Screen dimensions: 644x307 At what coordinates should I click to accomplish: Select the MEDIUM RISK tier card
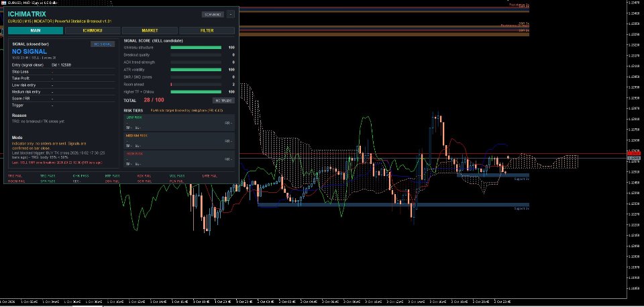179,141
